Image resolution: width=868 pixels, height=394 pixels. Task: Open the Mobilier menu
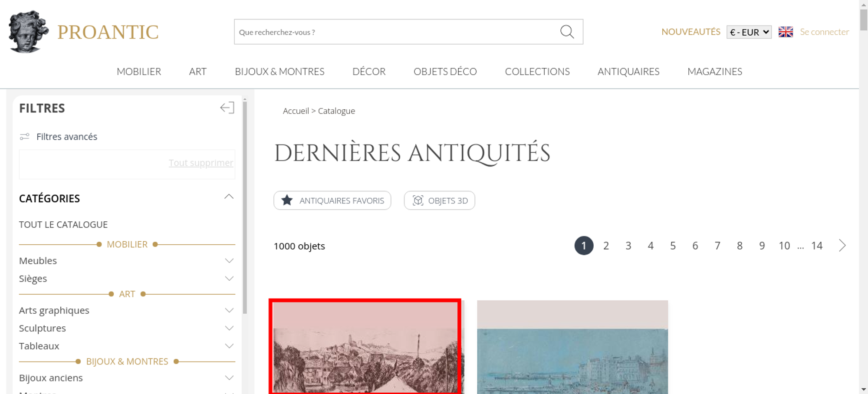click(139, 72)
